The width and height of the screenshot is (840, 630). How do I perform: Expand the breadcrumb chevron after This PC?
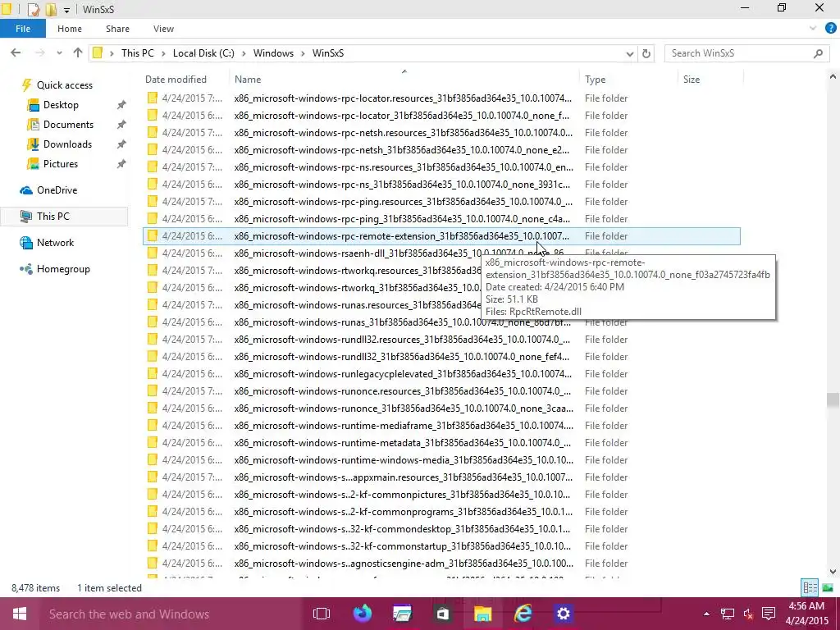coord(163,53)
